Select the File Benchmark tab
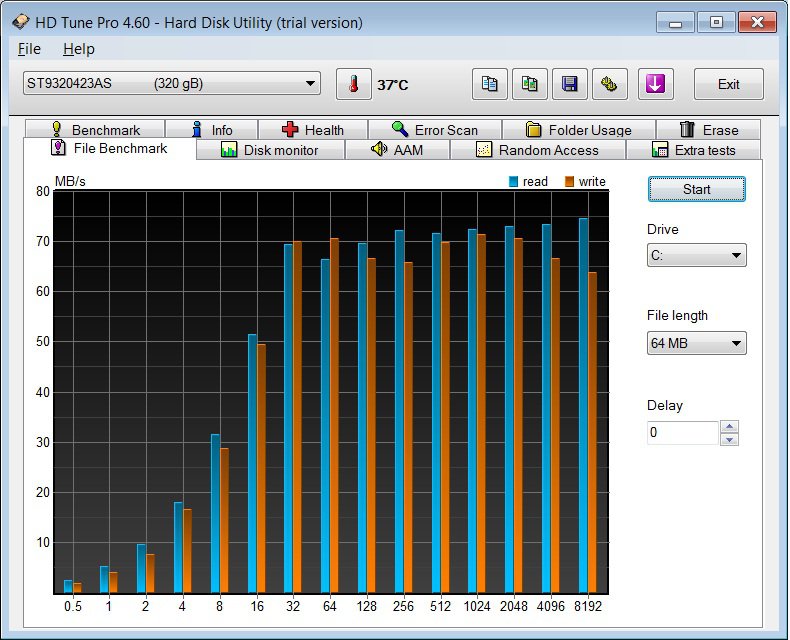The width and height of the screenshot is (790, 640). [110, 148]
